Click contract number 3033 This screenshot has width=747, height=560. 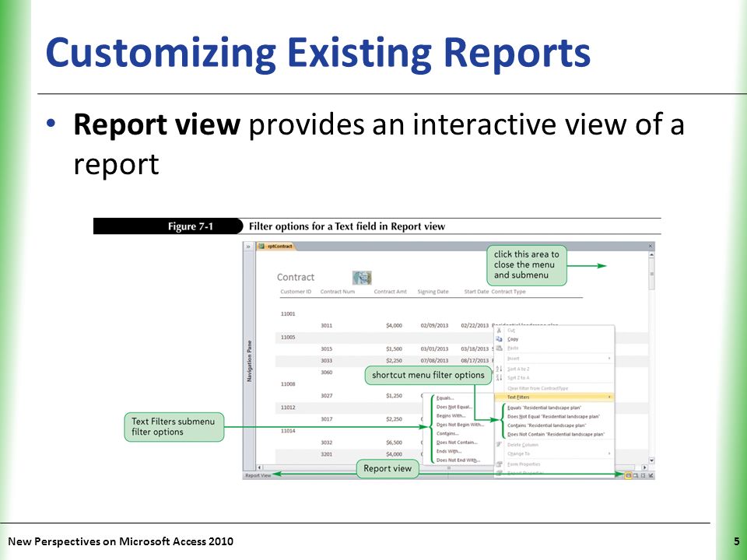tap(326, 360)
